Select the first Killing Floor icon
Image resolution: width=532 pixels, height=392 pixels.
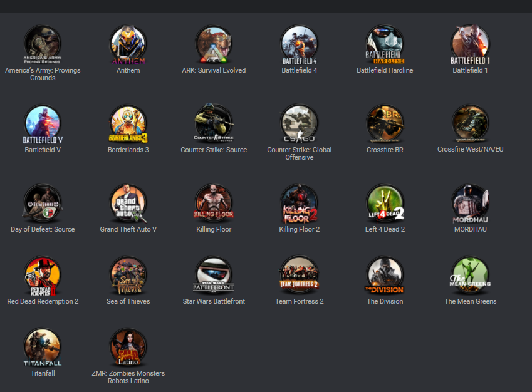pos(214,203)
